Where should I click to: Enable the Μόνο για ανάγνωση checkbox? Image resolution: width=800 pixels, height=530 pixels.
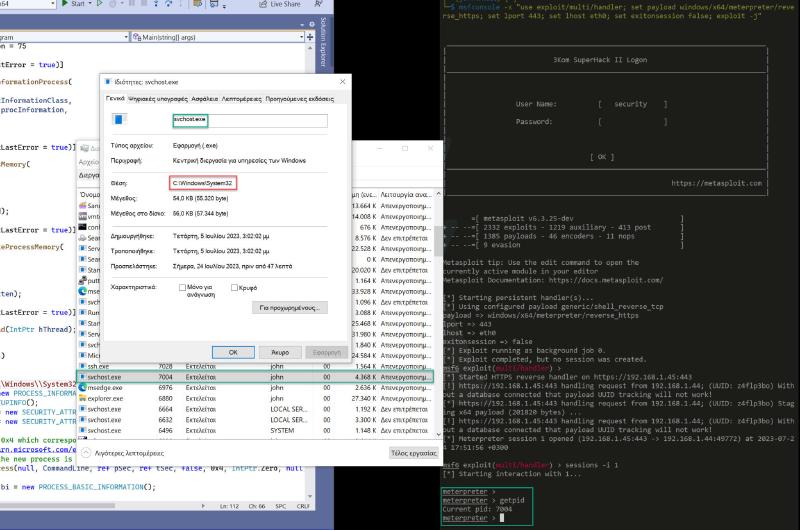182,288
